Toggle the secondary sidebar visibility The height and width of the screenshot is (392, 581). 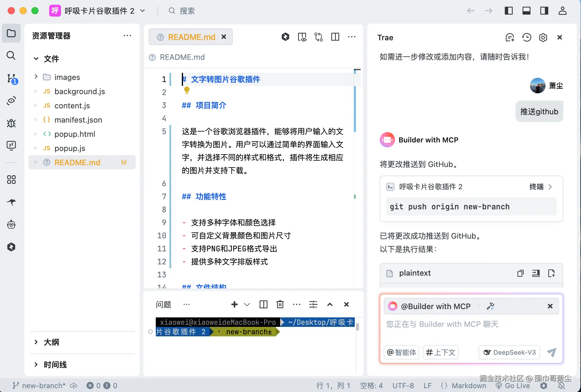point(544,10)
